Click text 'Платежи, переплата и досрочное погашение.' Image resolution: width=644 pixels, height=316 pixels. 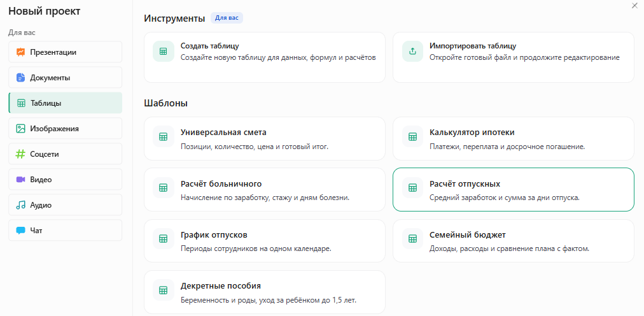(x=507, y=147)
